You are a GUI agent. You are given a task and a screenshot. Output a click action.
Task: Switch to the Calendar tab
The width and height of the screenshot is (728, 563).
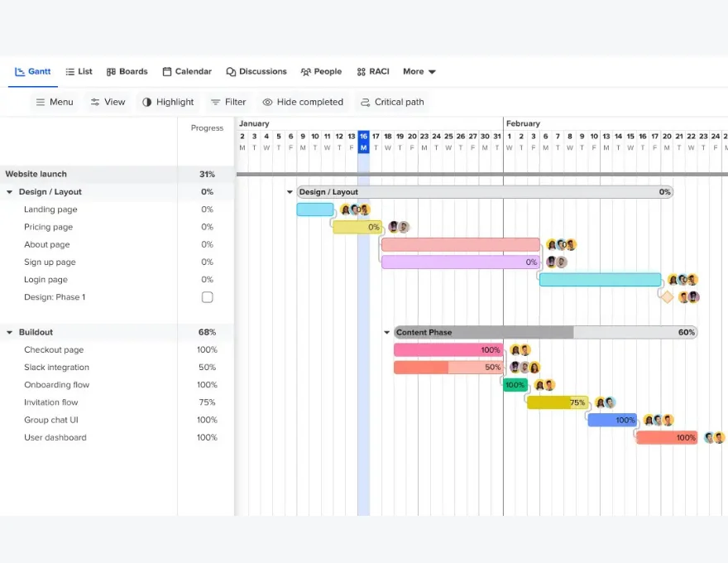tap(186, 71)
